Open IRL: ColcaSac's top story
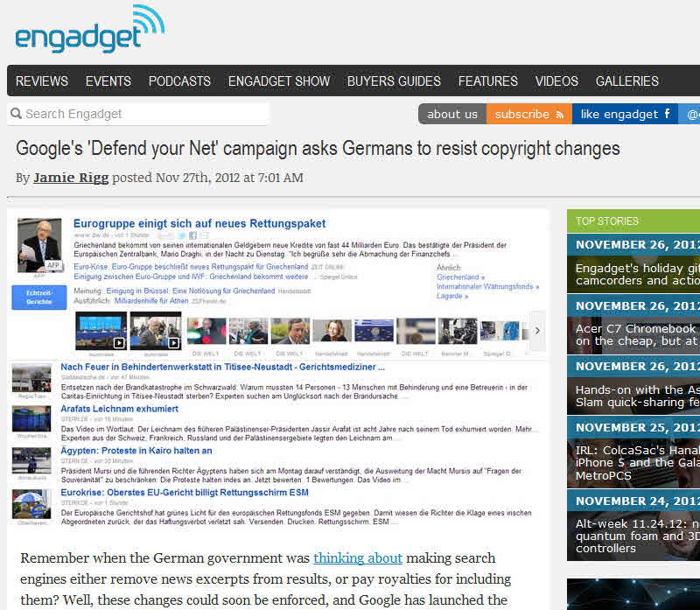Viewport: 700px width, 610px height. click(x=638, y=463)
